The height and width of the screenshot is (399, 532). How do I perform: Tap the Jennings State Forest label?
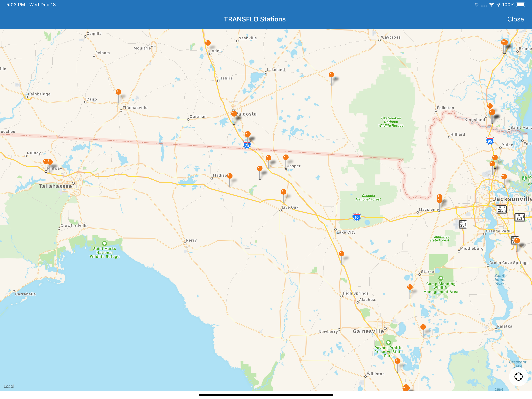coord(439,238)
